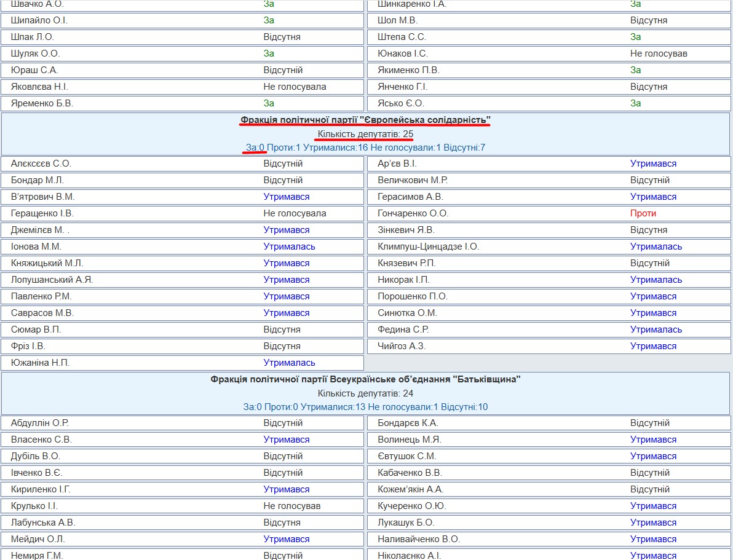The width and height of the screenshot is (733, 560).
Task: Select deputy Климпуш-Цинцадзе І.О. name
Action: (428, 246)
